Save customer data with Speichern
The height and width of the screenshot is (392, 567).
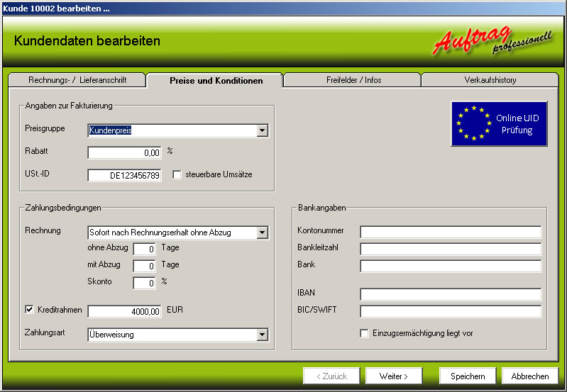(468, 376)
